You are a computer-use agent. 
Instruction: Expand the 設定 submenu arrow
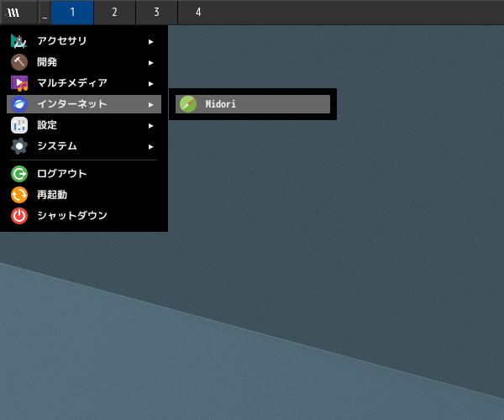click(x=150, y=126)
